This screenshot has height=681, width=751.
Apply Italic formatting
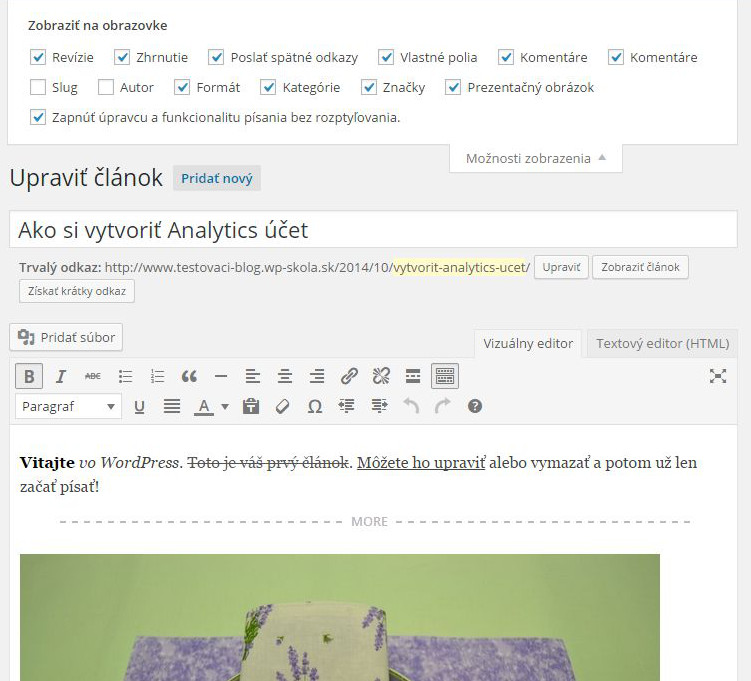tap(61, 376)
